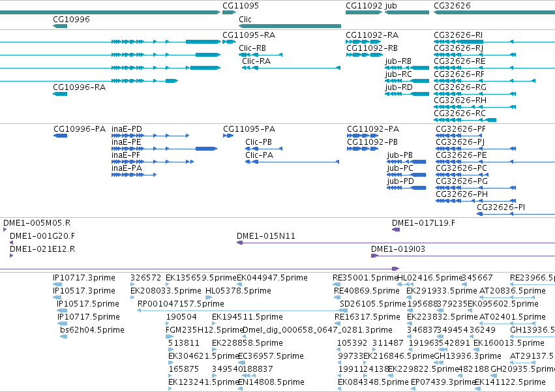
Task: Select the CG10996-RA transcript label
Action: coord(80,87)
